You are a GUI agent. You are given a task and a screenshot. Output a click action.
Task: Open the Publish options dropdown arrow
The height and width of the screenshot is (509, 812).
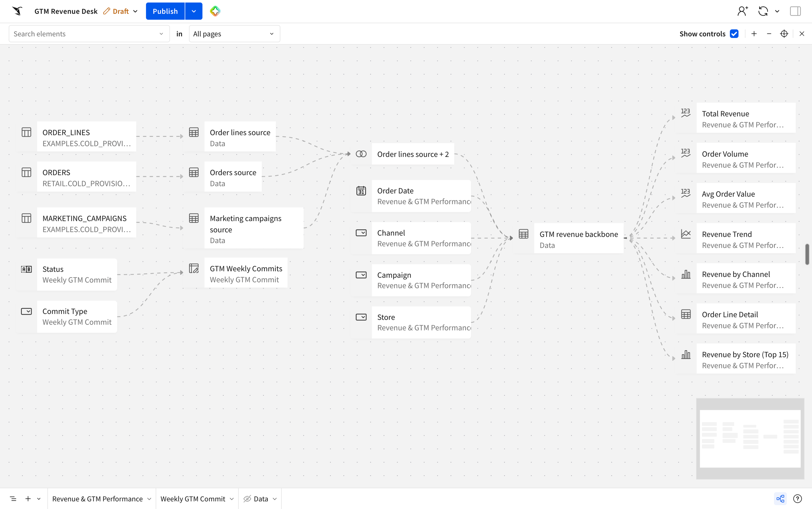point(194,11)
